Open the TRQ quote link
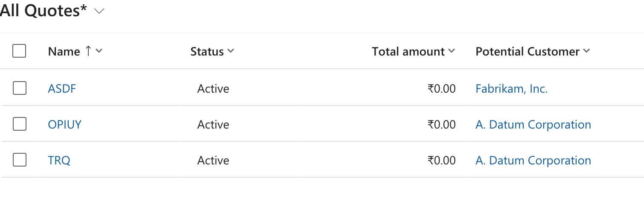Image resolution: width=644 pixels, height=199 pixels. pyautogui.click(x=59, y=161)
